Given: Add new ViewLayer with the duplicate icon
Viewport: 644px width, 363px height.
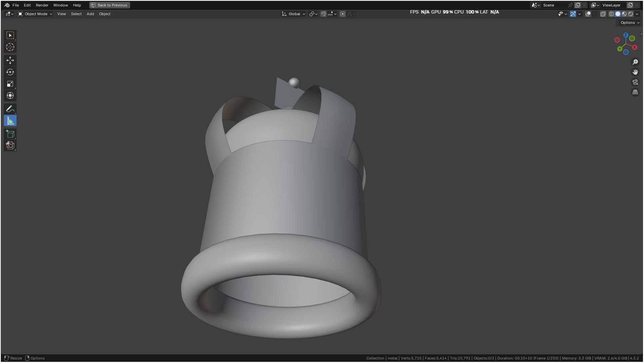Looking at the screenshot, I should [630, 5].
